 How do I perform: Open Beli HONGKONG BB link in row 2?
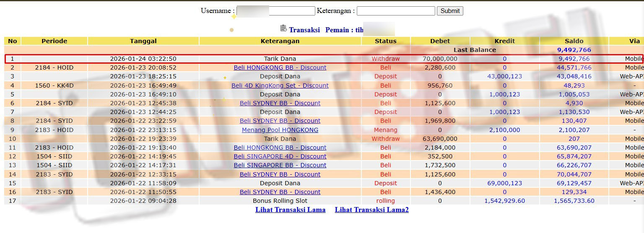click(280, 67)
